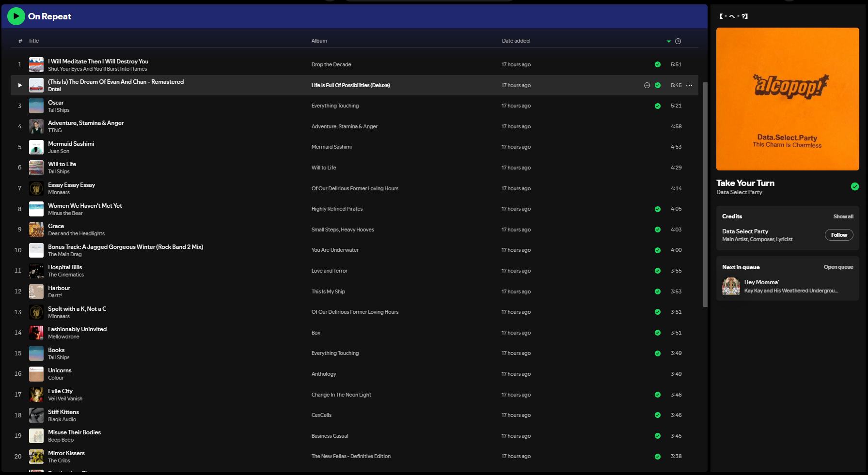Open 'Take Your Turn' track title in side panel
Viewport: 868px width, 475px height.
(745, 183)
